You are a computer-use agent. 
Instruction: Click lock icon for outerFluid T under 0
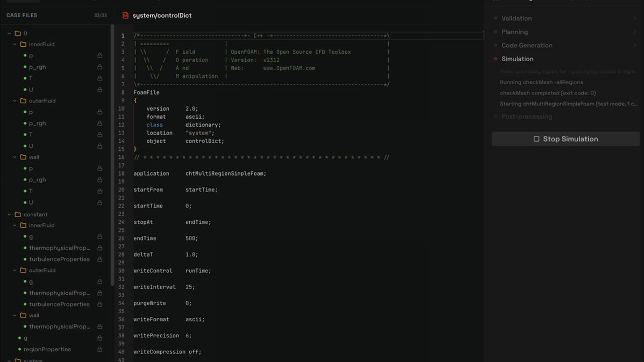(x=100, y=135)
